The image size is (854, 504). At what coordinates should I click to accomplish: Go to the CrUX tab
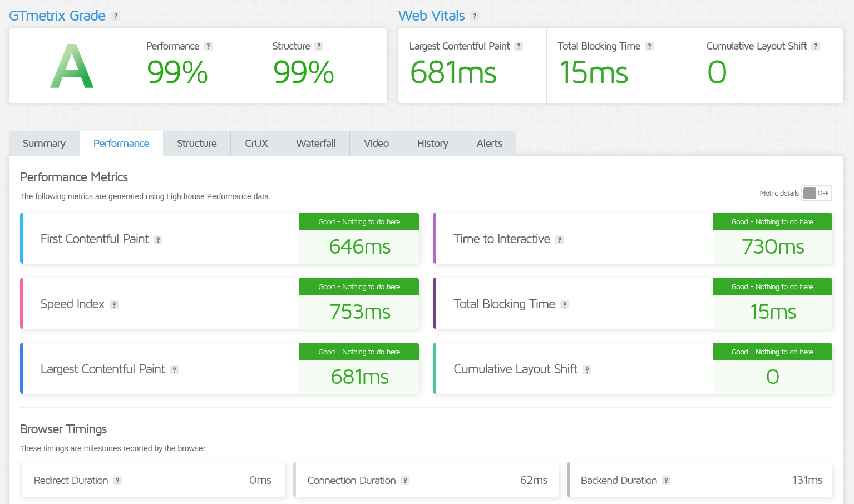pos(256,144)
